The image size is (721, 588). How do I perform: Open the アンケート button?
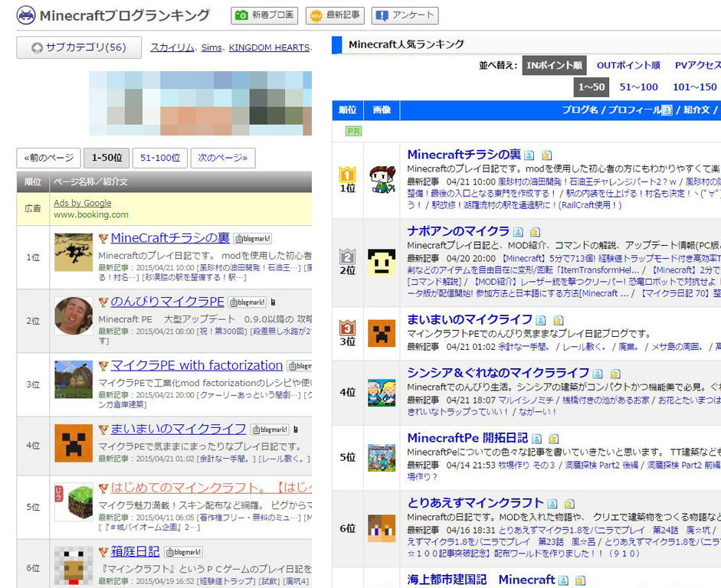pyautogui.click(x=405, y=15)
